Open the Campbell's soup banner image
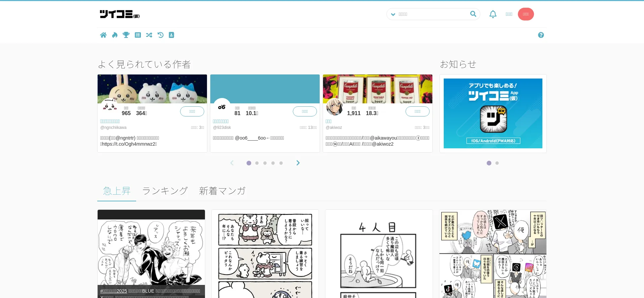 [x=378, y=89]
